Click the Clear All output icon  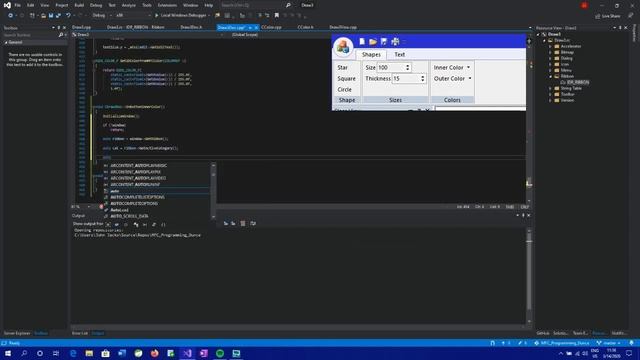(x=243, y=223)
